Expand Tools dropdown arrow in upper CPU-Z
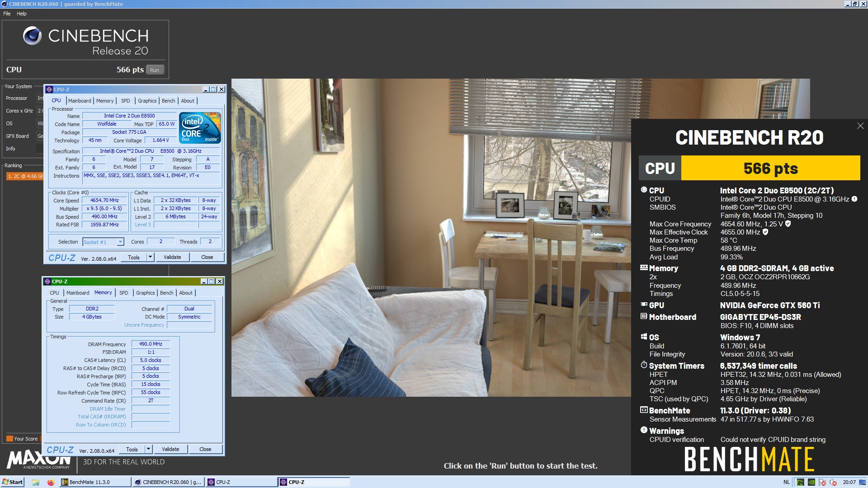 [x=151, y=257]
